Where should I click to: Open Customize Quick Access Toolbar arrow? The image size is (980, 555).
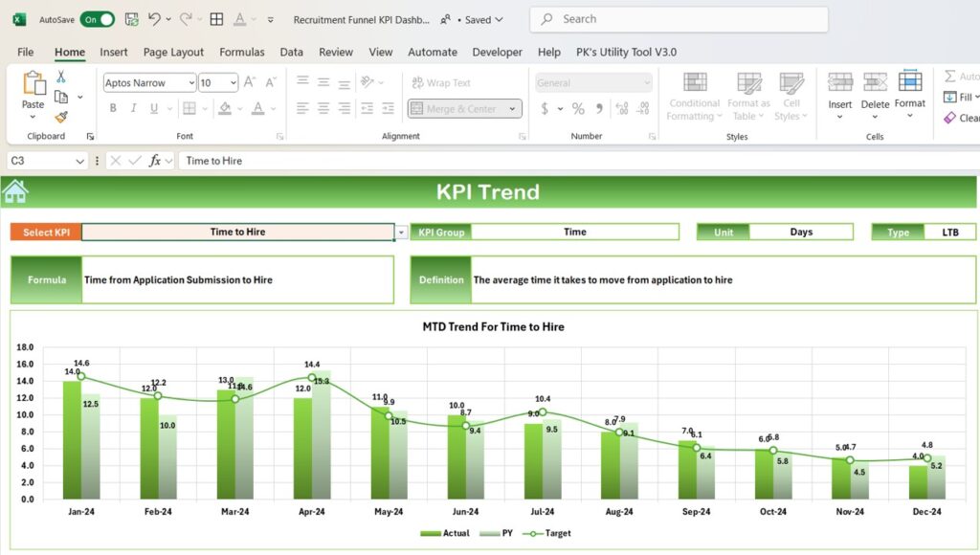[271, 20]
